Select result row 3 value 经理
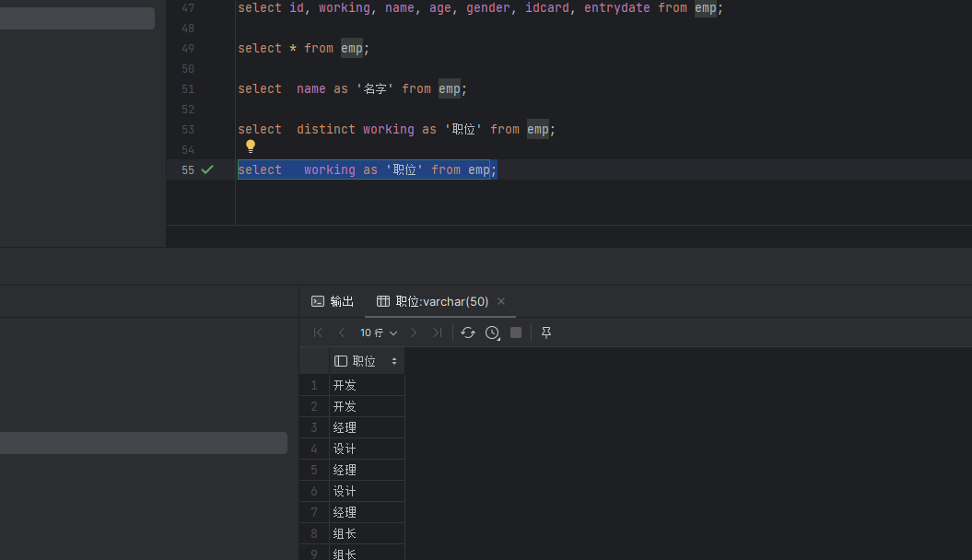972x560 pixels. 367,427
